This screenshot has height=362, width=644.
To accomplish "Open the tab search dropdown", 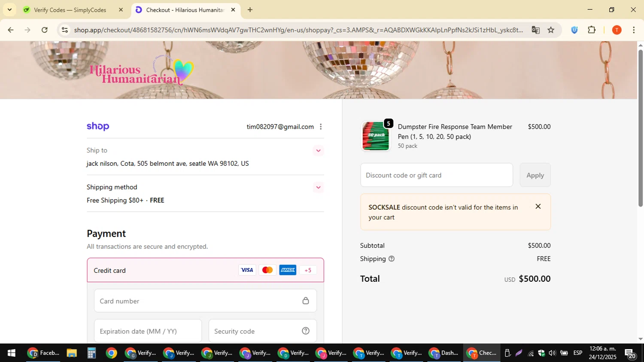I will tap(9, 9).
